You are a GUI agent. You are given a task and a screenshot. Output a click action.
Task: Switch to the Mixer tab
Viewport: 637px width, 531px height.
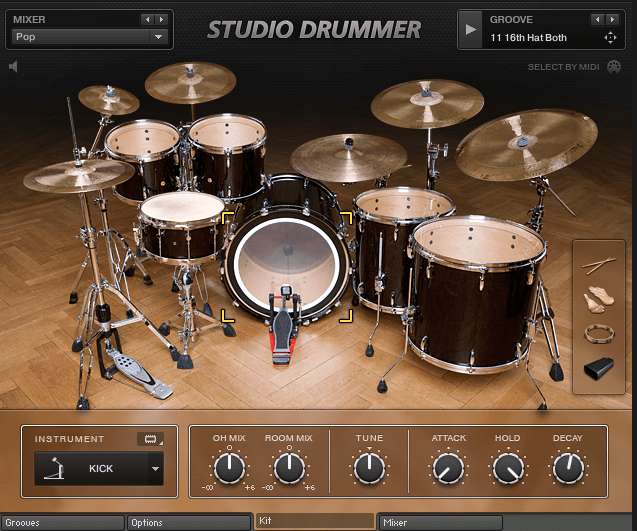440,522
